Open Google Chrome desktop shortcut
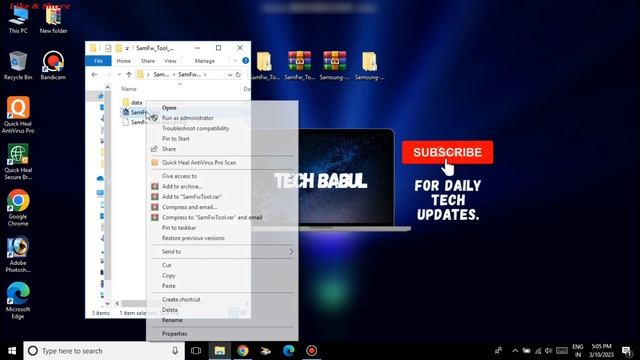 click(18, 208)
